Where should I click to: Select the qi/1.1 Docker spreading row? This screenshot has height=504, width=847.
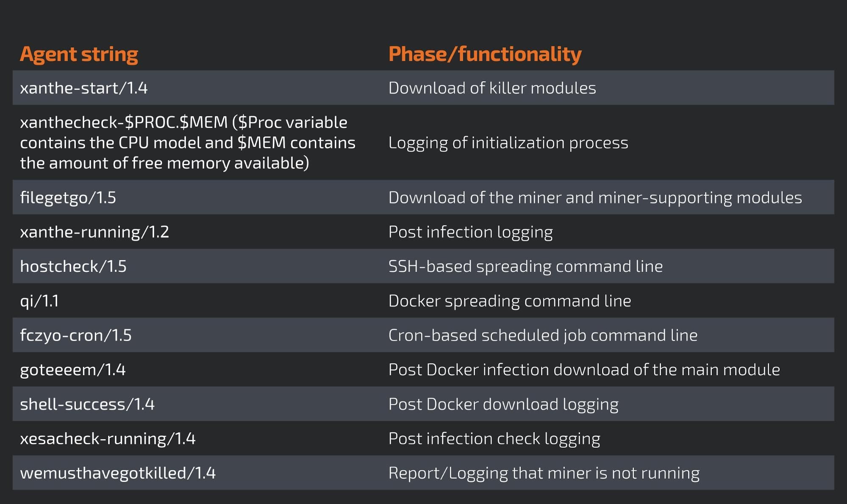point(423,300)
